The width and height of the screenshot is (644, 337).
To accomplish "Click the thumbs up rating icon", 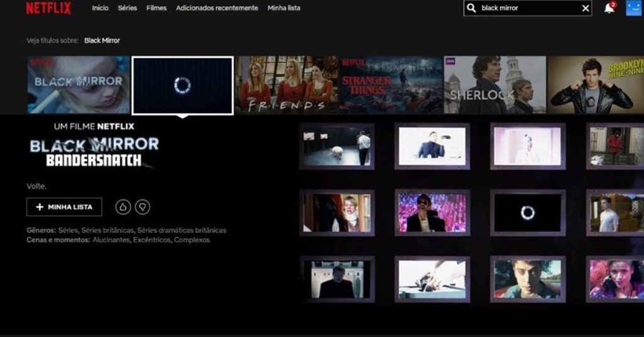I will (123, 207).
